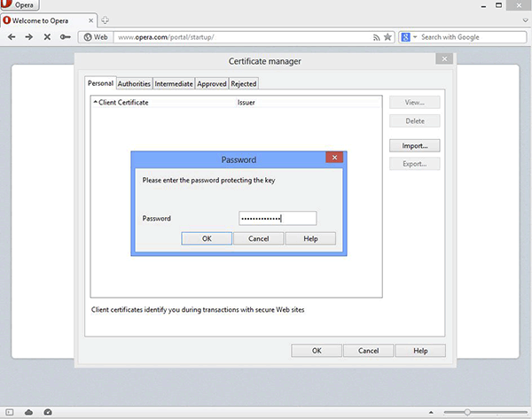Select the Welcome to Opera tab
Image resolution: width=532 pixels, height=419 pixels.
tap(49, 20)
